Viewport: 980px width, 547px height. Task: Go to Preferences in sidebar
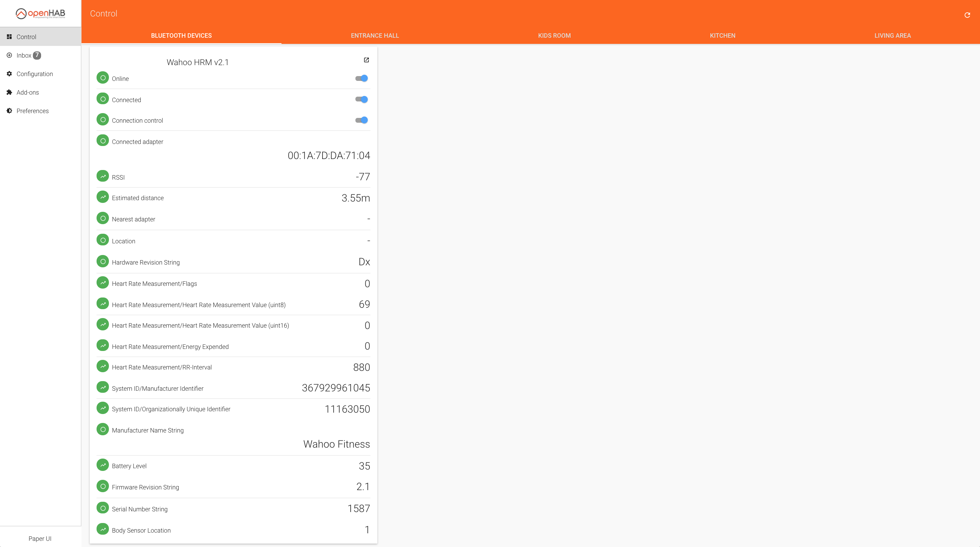32,111
